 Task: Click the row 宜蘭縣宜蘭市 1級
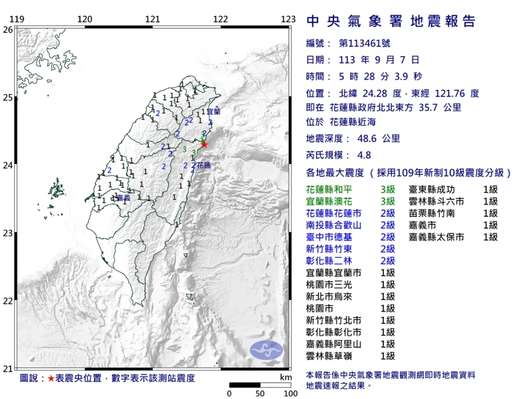(351, 273)
